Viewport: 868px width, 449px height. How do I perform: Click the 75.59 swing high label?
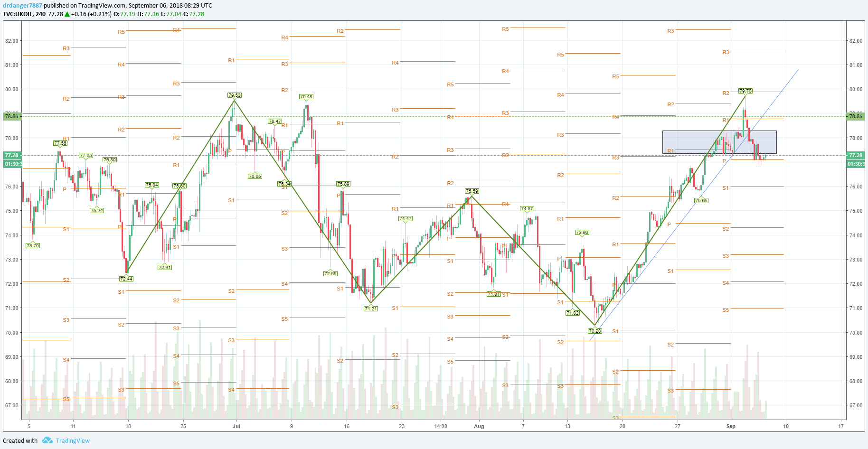coord(472,191)
